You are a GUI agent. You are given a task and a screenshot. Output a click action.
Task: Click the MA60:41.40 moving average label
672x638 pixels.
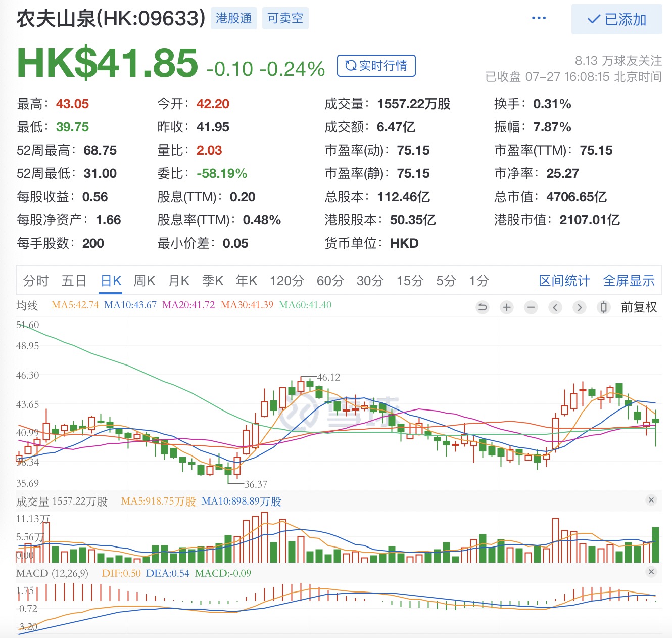pyautogui.click(x=305, y=305)
